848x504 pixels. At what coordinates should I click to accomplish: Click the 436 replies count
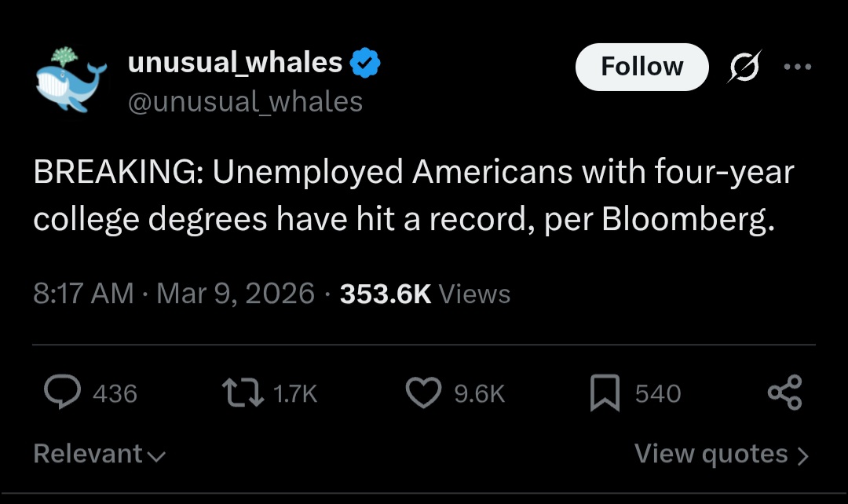(115, 393)
